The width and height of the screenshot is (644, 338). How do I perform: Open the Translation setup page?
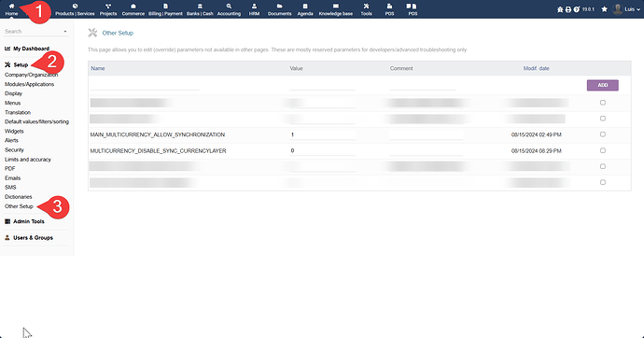[18, 113]
